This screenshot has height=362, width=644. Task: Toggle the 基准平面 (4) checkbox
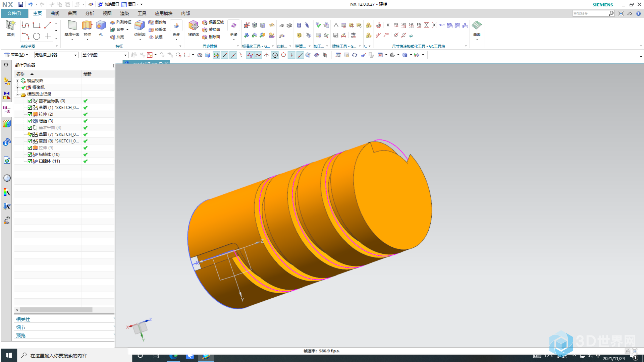30,128
